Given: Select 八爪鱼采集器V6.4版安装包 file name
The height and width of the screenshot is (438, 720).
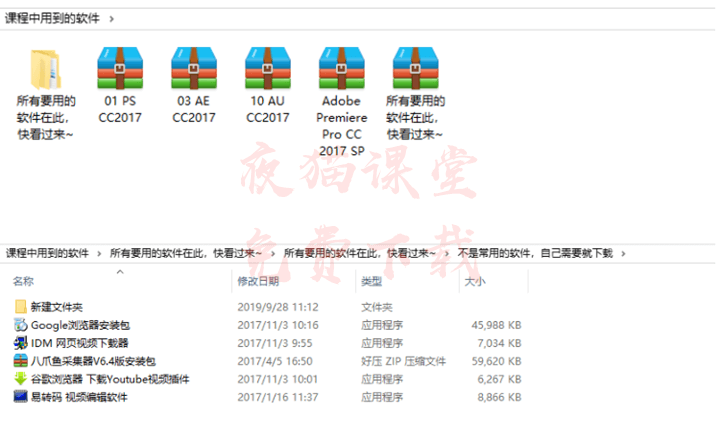Looking at the screenshot, I should tap(93, 361).
